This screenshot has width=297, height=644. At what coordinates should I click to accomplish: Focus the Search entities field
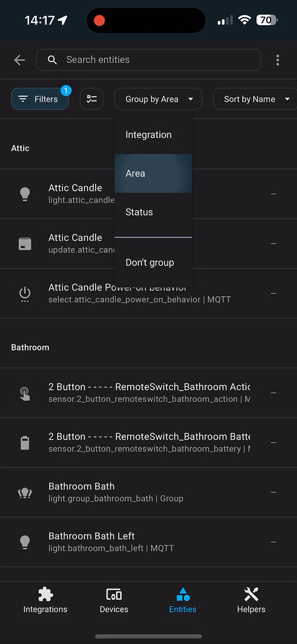[148, 60]
